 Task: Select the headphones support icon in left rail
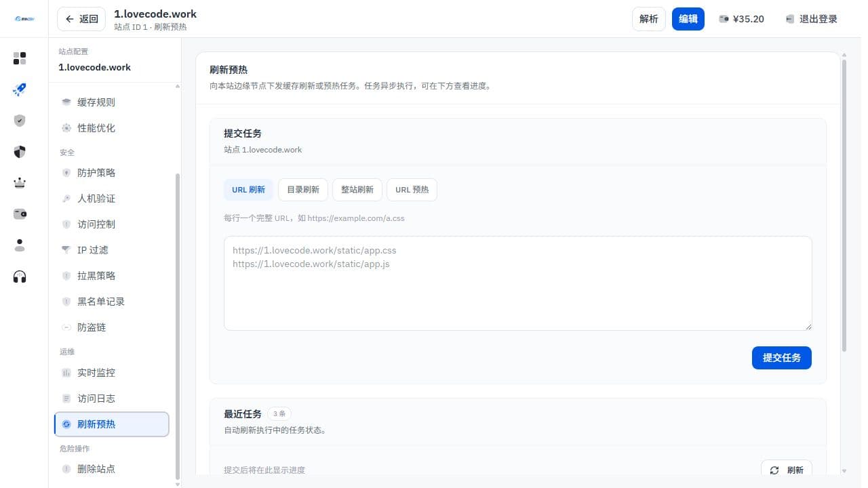click(20, 277)
